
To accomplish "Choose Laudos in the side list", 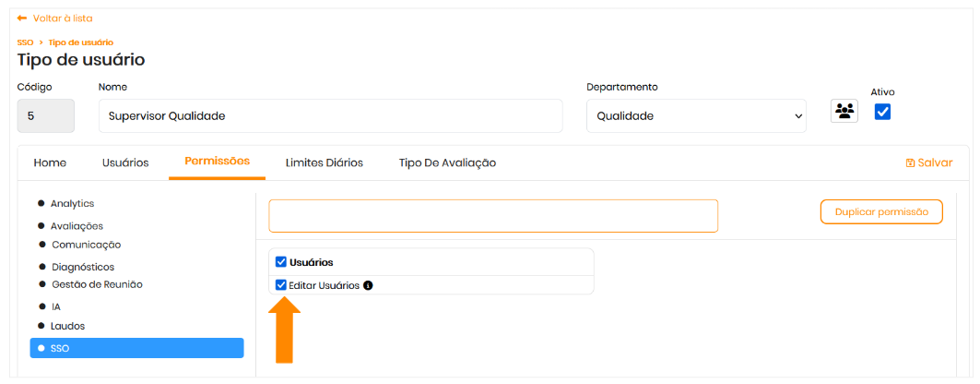I will pyautogui.click(x=67, y=326).
